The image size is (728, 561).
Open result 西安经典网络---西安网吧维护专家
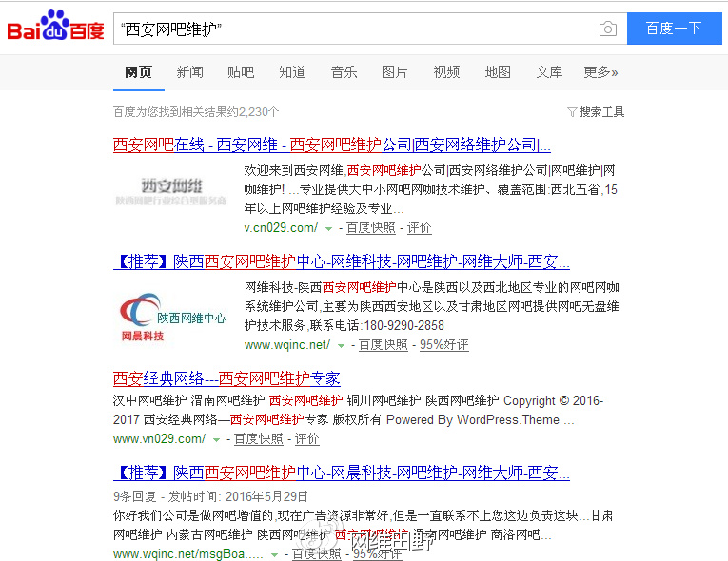[226, 378]
